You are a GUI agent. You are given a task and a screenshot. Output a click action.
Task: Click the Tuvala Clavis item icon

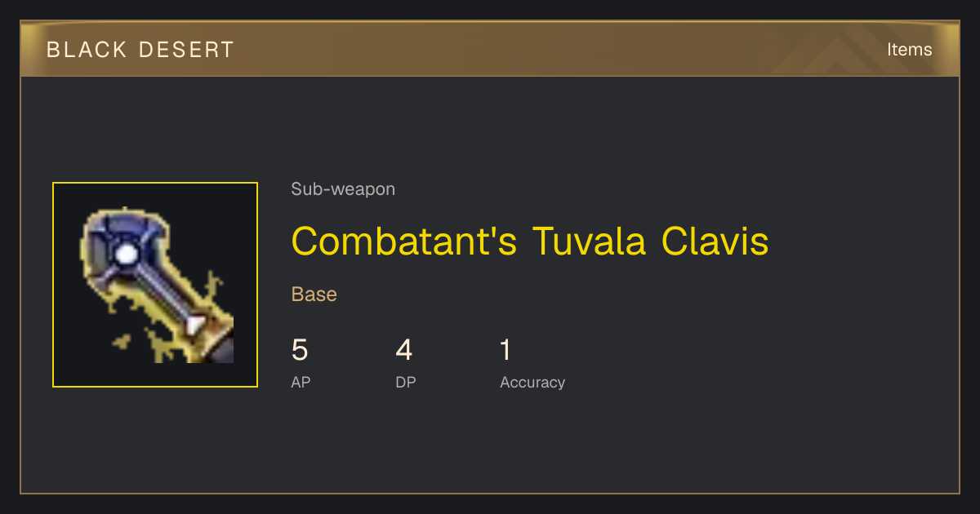[x=155, y=285]
